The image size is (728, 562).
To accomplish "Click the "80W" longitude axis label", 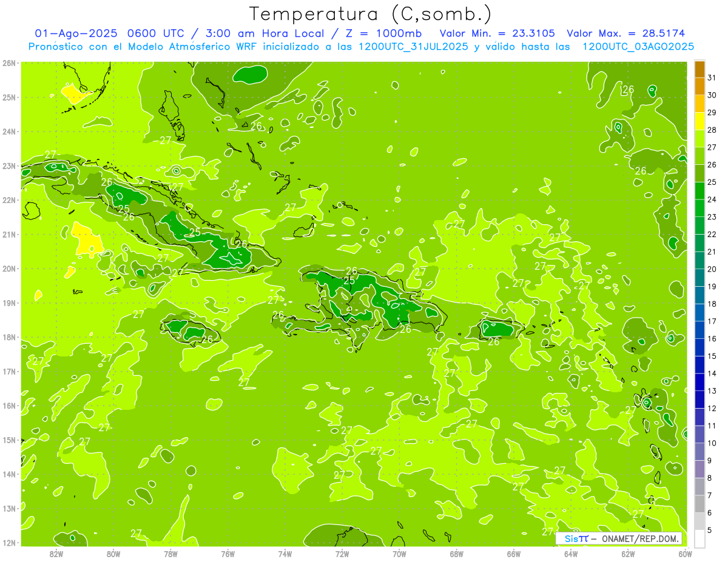I will [113, 554].
